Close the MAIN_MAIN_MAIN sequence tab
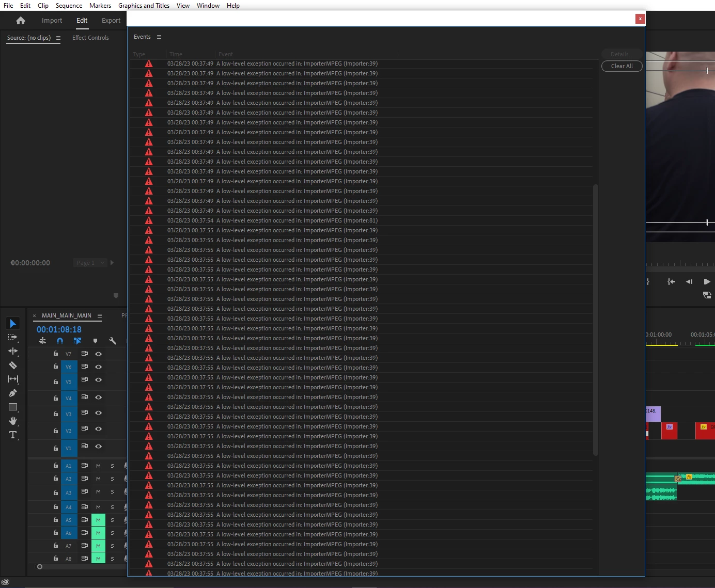Screen dimensions: 715x588 tap(35, 316)
